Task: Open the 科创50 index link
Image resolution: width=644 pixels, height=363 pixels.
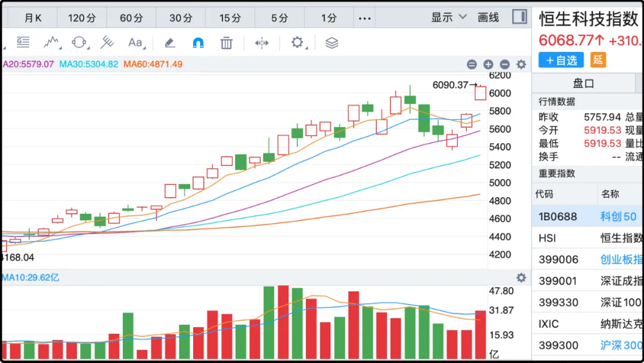Action: click(618, 216)
